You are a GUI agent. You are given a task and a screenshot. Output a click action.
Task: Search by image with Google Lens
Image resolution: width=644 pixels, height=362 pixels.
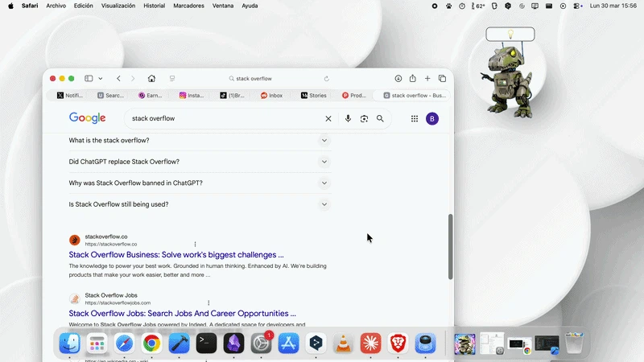coord(364,118)
